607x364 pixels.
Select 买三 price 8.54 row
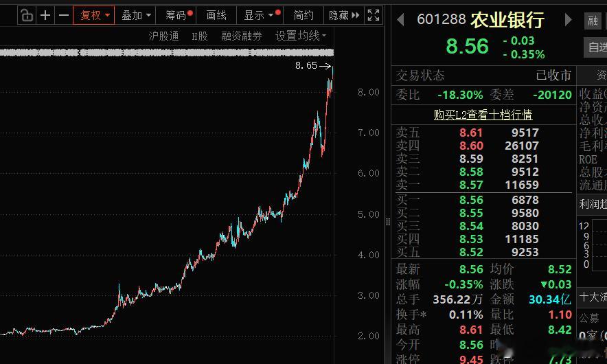point(483,226)
